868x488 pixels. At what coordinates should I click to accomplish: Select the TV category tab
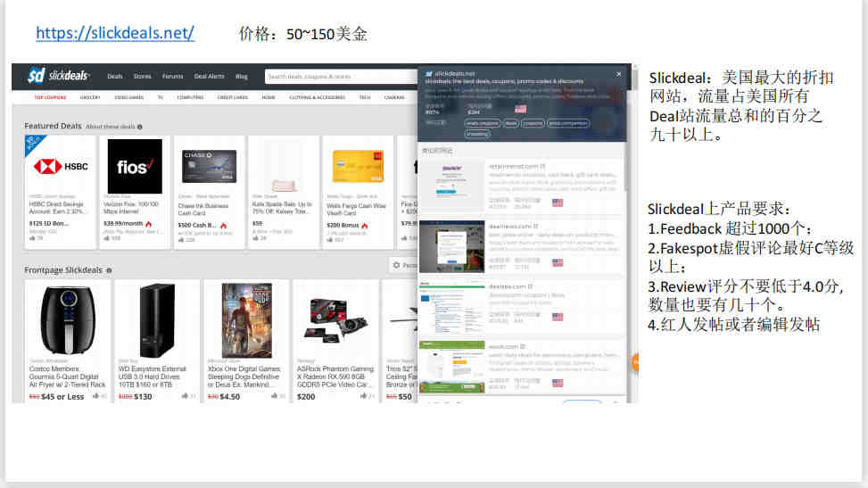161,97
